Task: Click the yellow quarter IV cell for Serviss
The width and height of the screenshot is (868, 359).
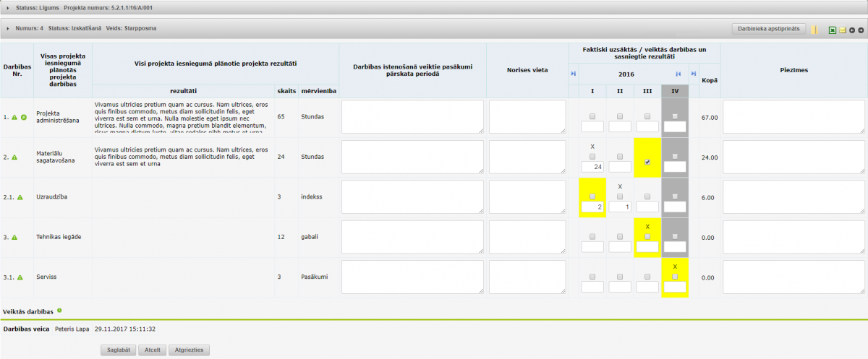Action: [675, 278]
